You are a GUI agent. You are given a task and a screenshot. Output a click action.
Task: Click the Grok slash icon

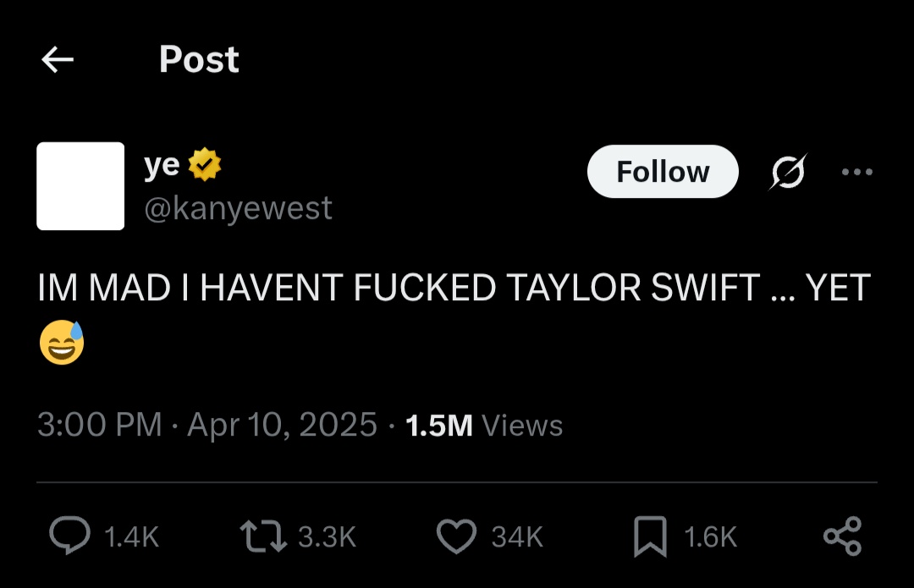pyautogui.click(x=789, y=172)
